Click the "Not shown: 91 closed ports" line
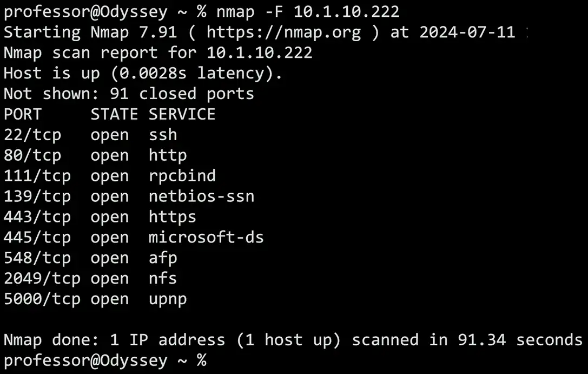The height and width of the screenshot is (374, 588). coord(129,94)
